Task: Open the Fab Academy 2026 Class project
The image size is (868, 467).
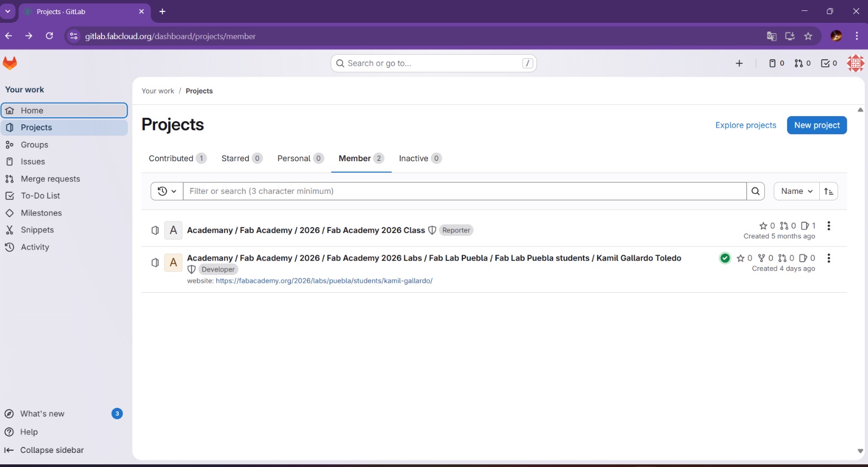Action: coord(306,230)
